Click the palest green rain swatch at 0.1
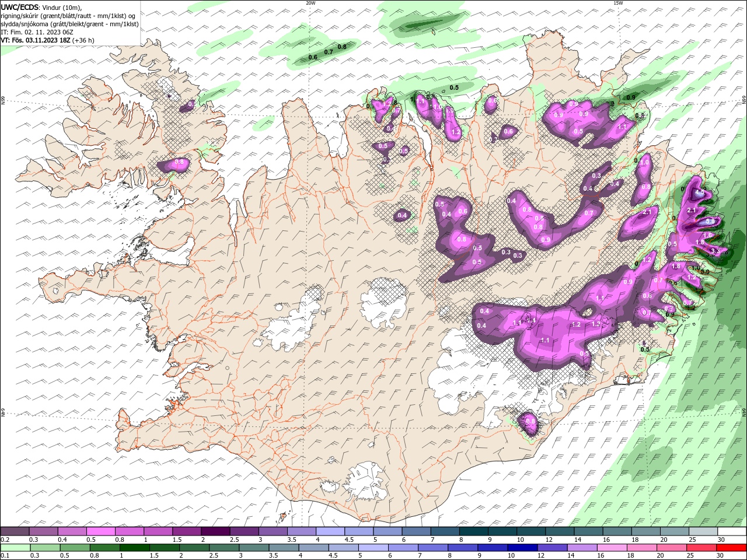747x560 pixels. pyautogui.click(x=16, y=548)
